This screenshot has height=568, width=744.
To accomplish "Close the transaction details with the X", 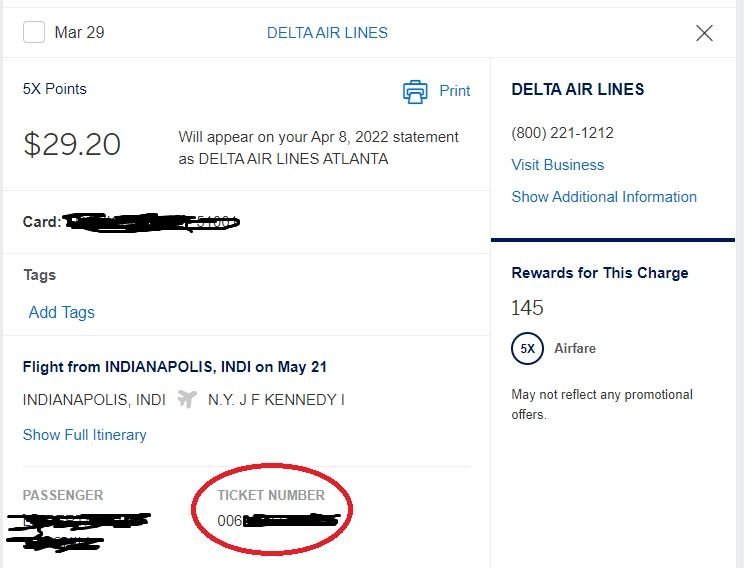I will [704, 33].
